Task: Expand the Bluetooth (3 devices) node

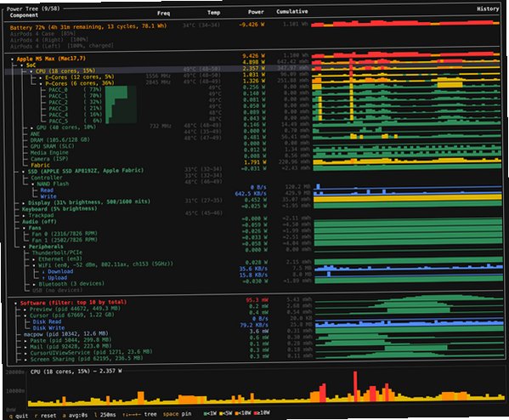Action: (x=34, y=285)
